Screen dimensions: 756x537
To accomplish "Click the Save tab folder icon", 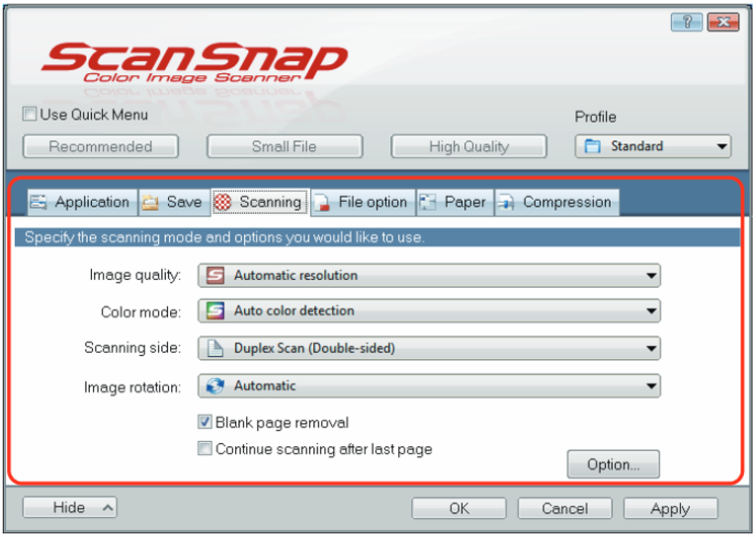I will pyautogui.click(x=150, y=202).
